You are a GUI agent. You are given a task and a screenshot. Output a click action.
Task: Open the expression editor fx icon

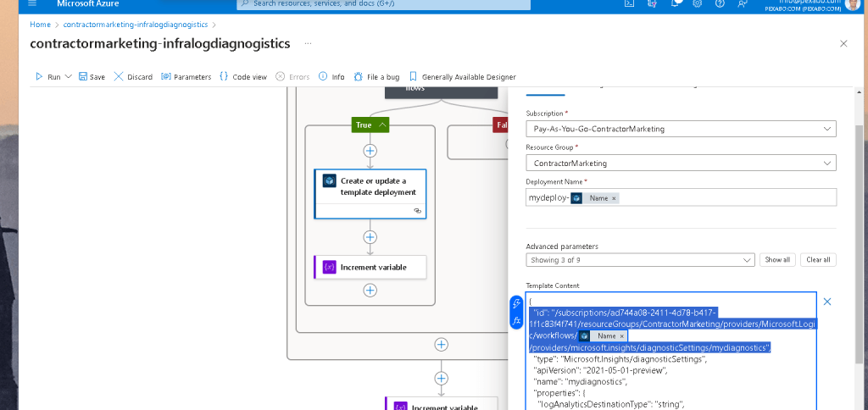(516, 320)
